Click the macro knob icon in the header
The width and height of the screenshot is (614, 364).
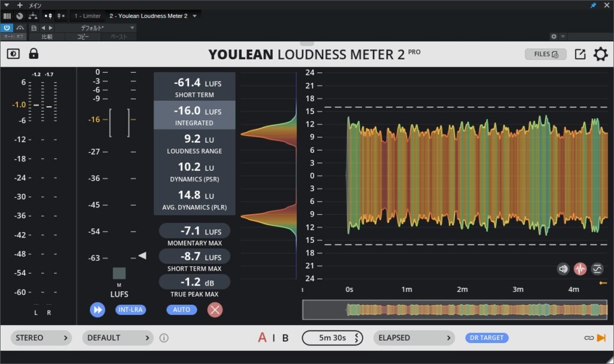click(20, 16)
